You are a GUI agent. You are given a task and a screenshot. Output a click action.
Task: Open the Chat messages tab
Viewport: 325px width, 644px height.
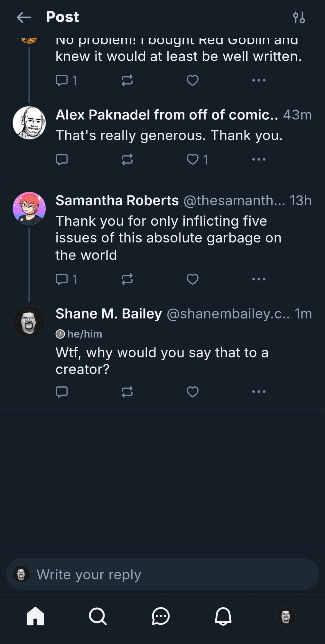point(161,616)
